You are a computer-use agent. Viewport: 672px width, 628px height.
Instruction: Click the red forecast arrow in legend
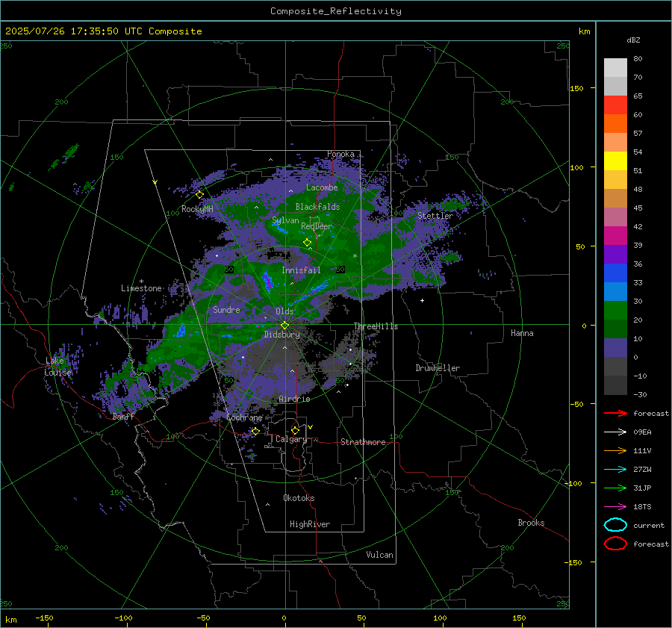615,413
